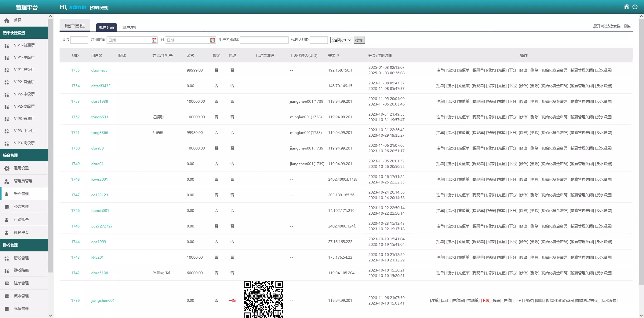Open user duomacc profile link

(99, 70)
